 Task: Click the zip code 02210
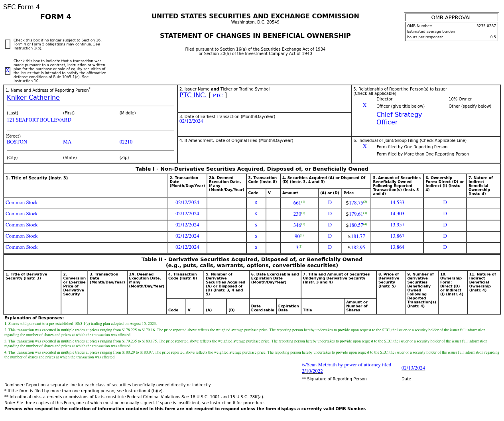[x=126, y=142]
